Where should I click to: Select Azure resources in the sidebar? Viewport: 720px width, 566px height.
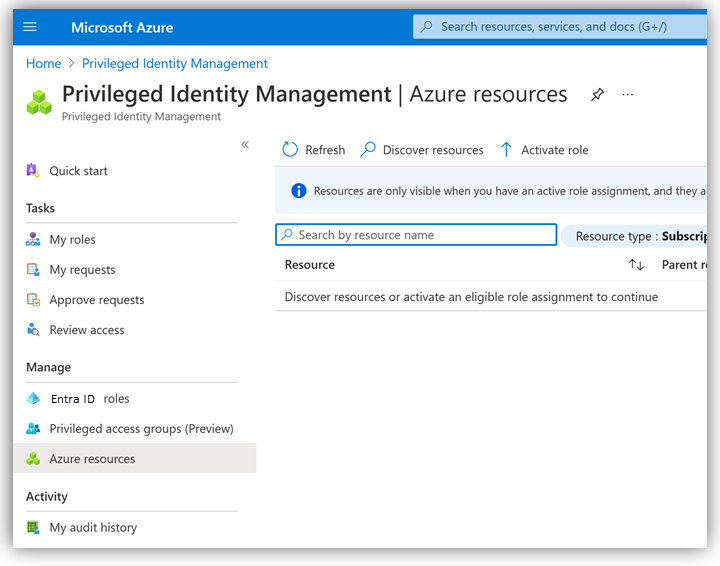[x=92, y=459]
